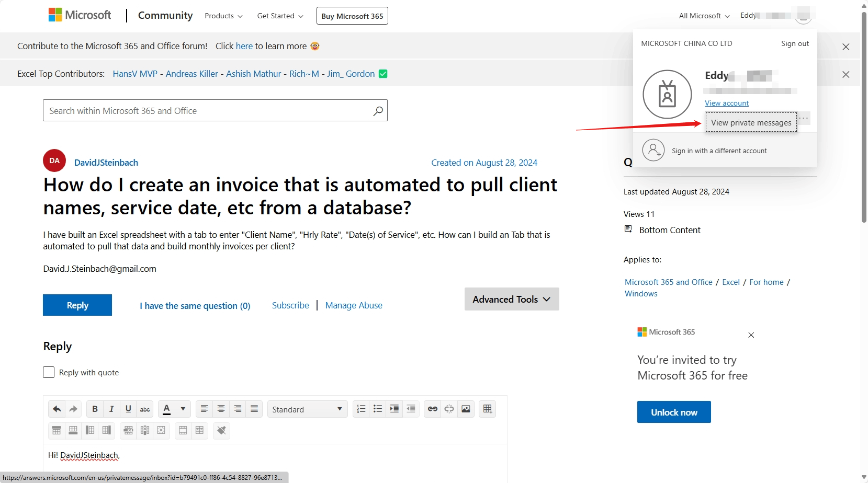Viewport: 868px width, 483px height.
Task: Center align text in the editor
Action: (x=221, y=409)
